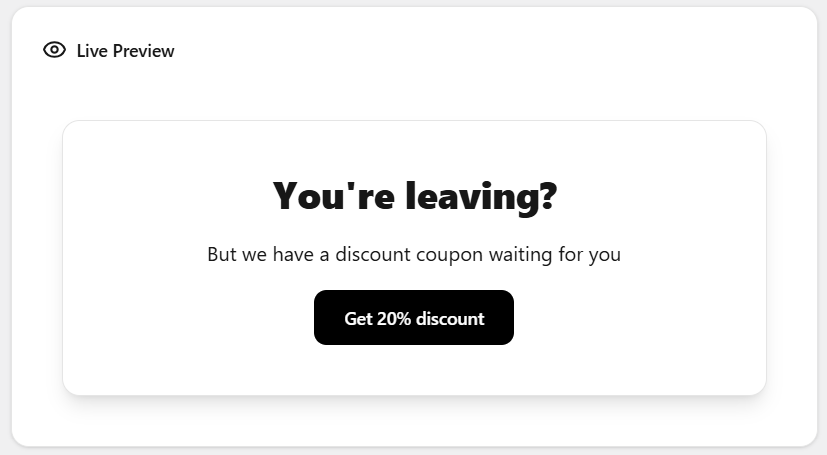The width and height of the screenshot is (827, 455).
Task: Click the eye icon beside Live Preview
Action: (54, 50)
